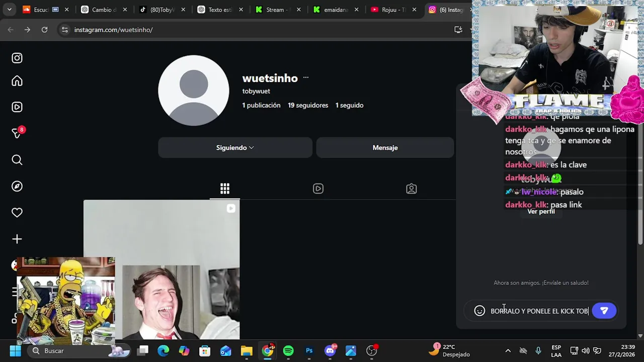Click the Mensaje button

pos(385,148)
